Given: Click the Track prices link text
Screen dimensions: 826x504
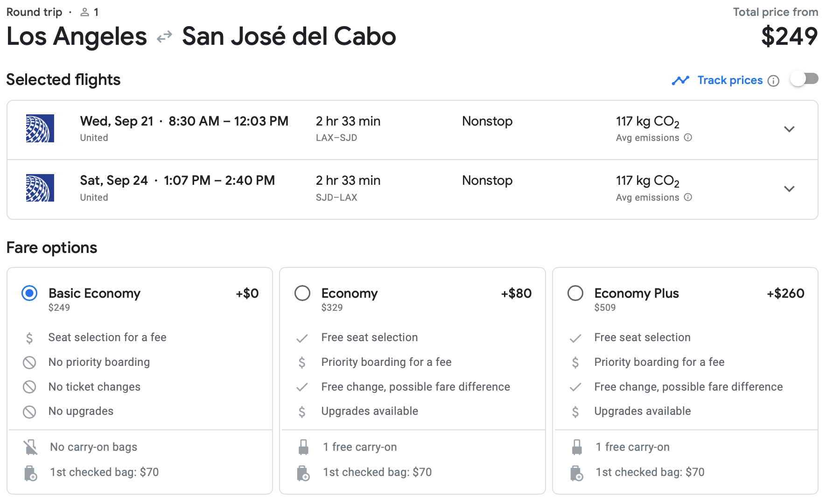Looking at the screenshot, I should click(730, 80).
